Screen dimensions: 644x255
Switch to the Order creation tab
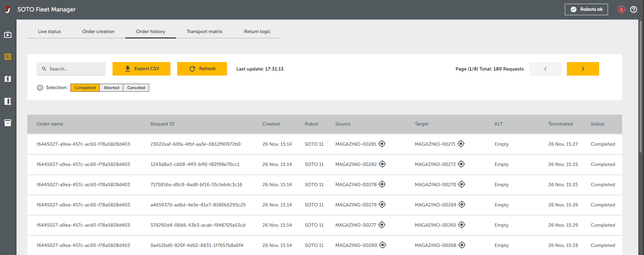[98, 31]
